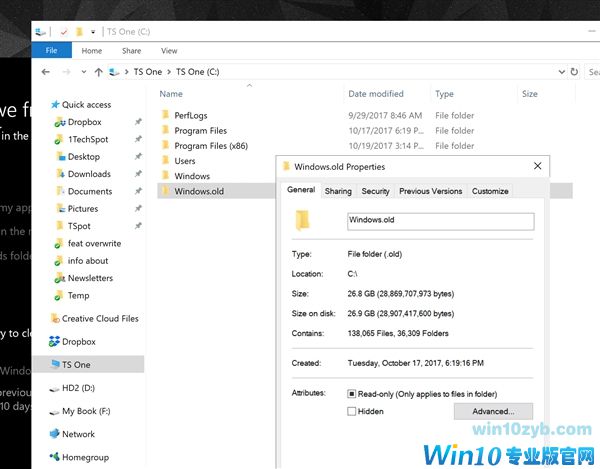This screenshot has width=600, height=469.
Task: Select Network in the navigation pane
Action: pos(78,434)
